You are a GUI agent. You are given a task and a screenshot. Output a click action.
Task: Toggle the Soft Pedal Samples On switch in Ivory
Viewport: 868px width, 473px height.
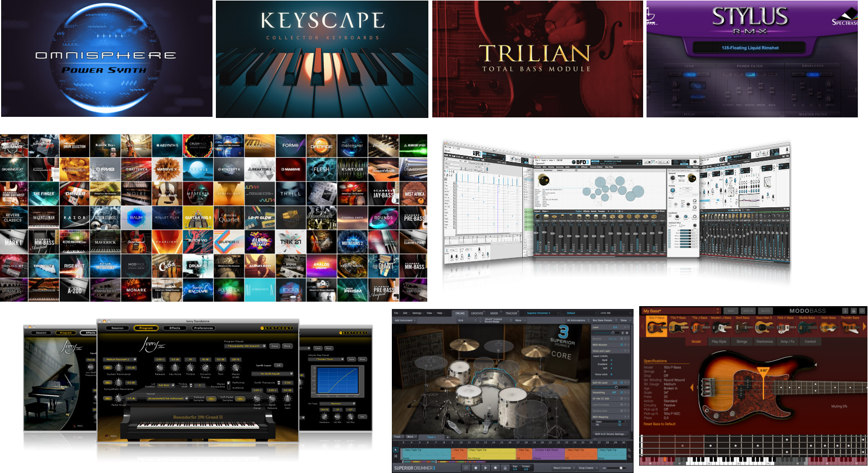[x=240, y=398]
